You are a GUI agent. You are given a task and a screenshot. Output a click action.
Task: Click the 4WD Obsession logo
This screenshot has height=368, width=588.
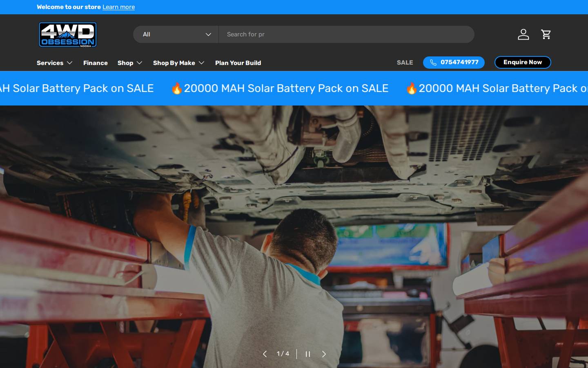click(x=68, y=35)
